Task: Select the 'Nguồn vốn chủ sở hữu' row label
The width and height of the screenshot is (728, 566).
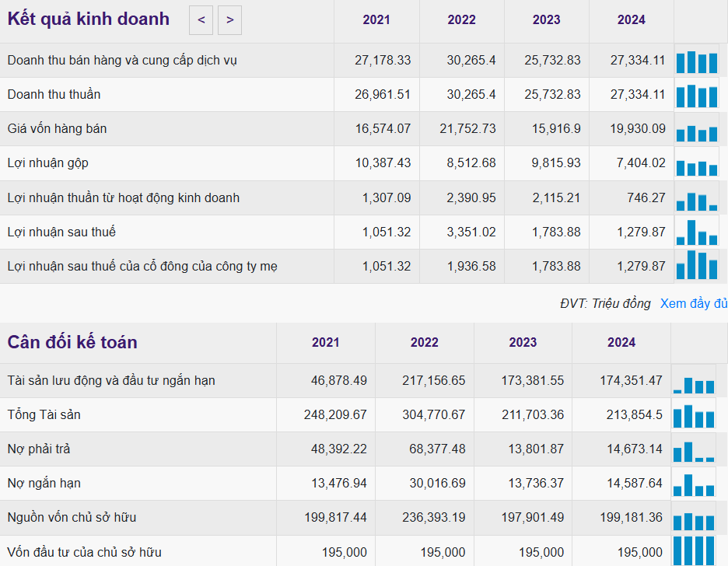Action: tap(72, 517)
